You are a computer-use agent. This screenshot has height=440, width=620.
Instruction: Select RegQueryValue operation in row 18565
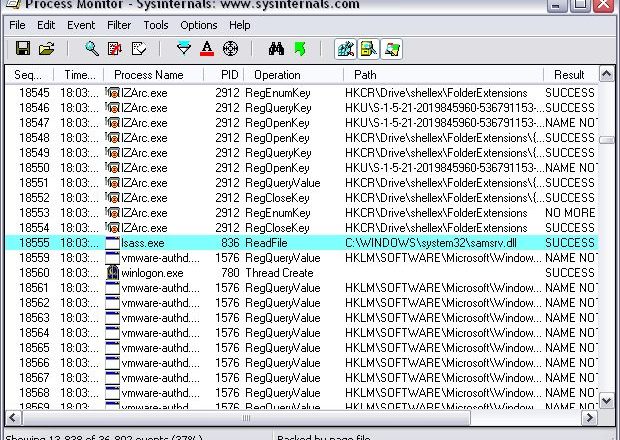283,348
